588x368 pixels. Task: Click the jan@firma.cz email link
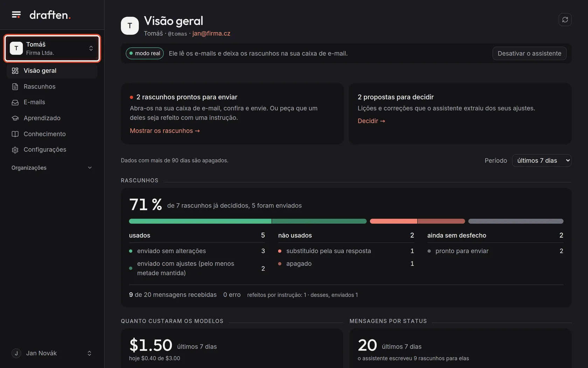[x=211, y=33]
